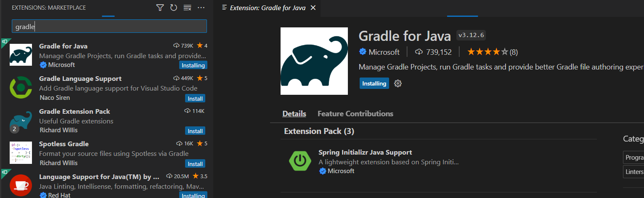
Task: Click the (8) ratings count
Action: 514,52
